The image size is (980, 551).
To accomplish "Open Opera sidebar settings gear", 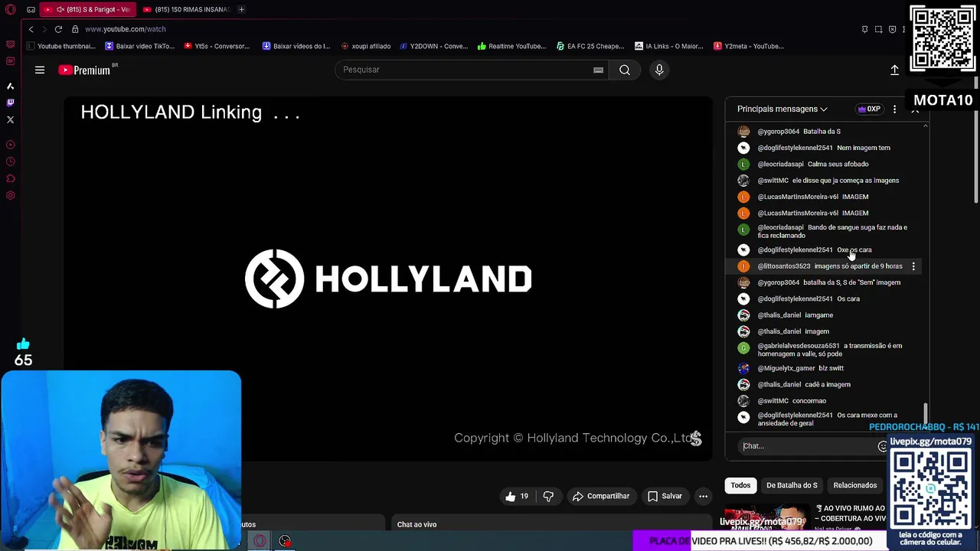I will [11, 195].
